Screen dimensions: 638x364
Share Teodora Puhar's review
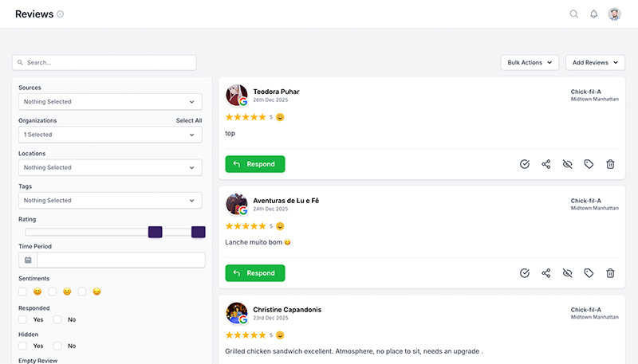pyautogui.click(x=546, y=164)
